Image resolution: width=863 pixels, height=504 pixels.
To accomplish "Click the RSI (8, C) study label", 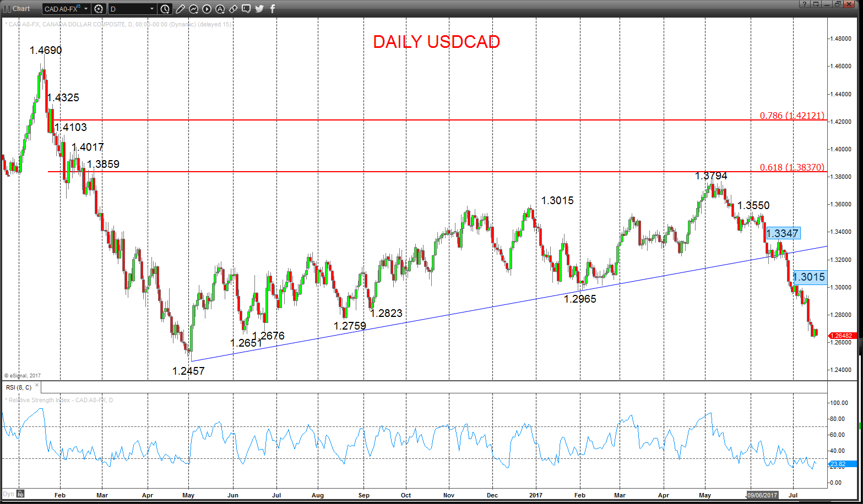I will [x=19, y=387].
